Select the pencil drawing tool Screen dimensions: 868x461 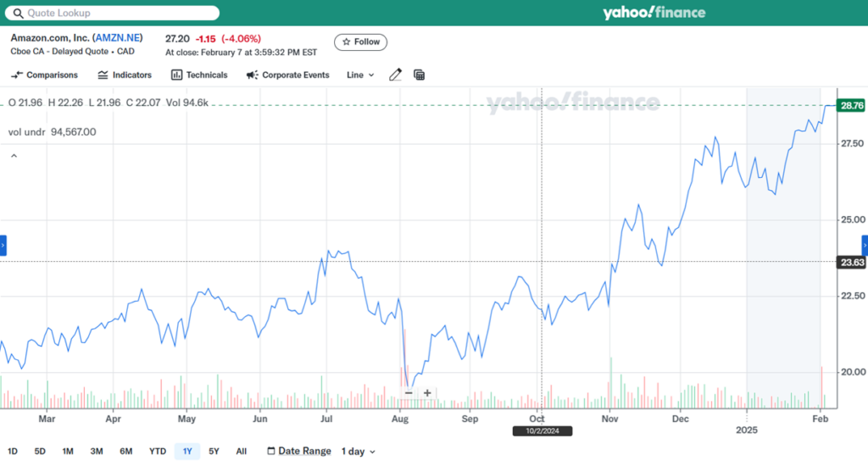[395, 75]
